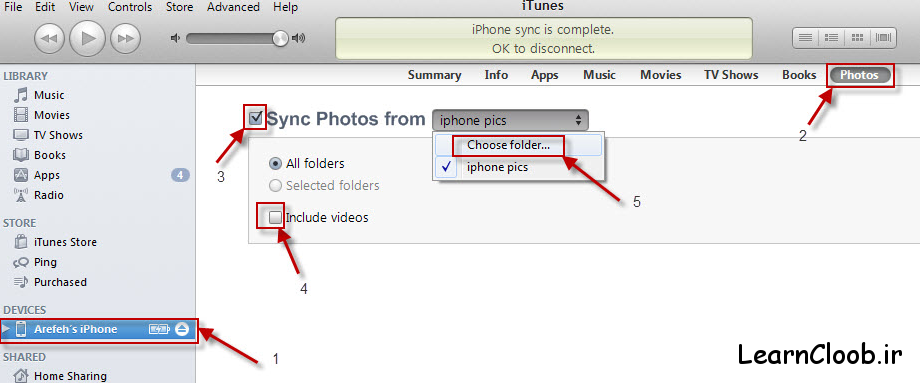Screen dimensions: 920x383
Task: Open the Advanced menu
Action: [x=233, y=7]
